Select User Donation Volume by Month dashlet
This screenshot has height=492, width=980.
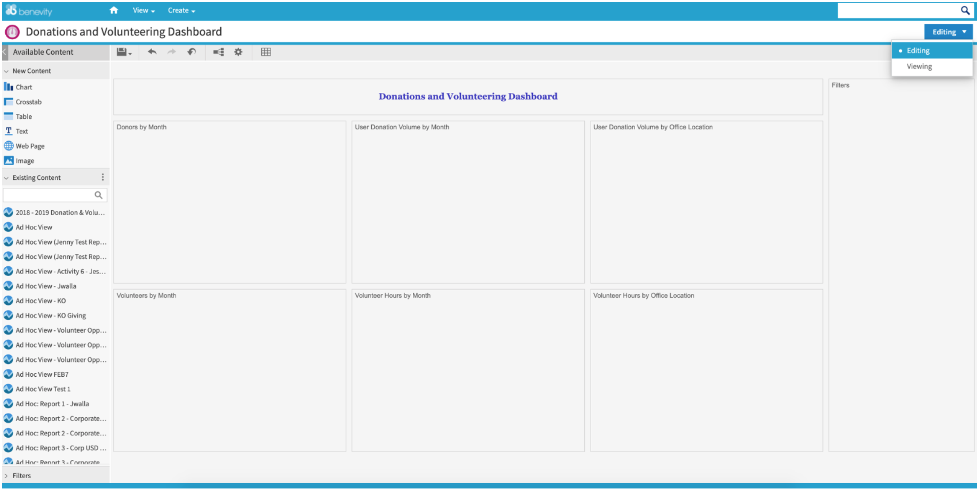click(x=468, y=202)
